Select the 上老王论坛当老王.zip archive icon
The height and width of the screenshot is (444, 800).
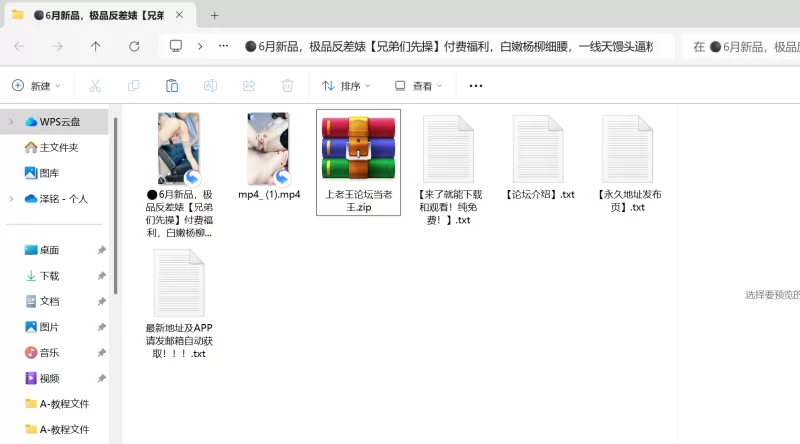coord(358,147)
